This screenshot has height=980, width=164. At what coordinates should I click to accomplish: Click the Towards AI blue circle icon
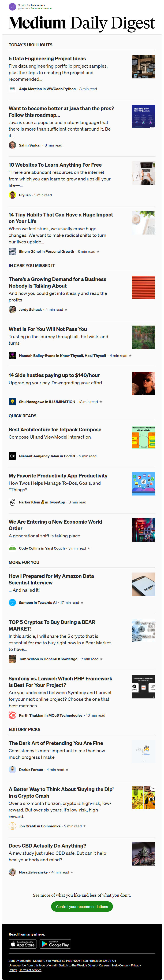12,603
